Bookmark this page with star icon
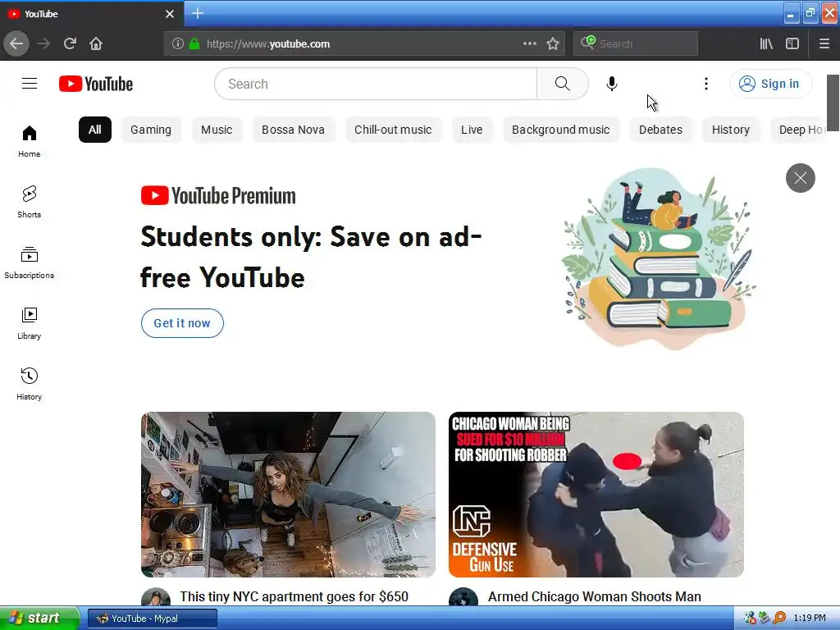The image size is (840, 630). tap(553, 43)
